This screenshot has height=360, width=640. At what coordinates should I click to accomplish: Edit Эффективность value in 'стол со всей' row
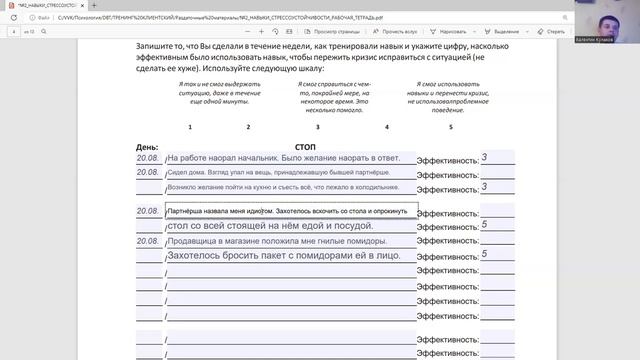(497, 225)
